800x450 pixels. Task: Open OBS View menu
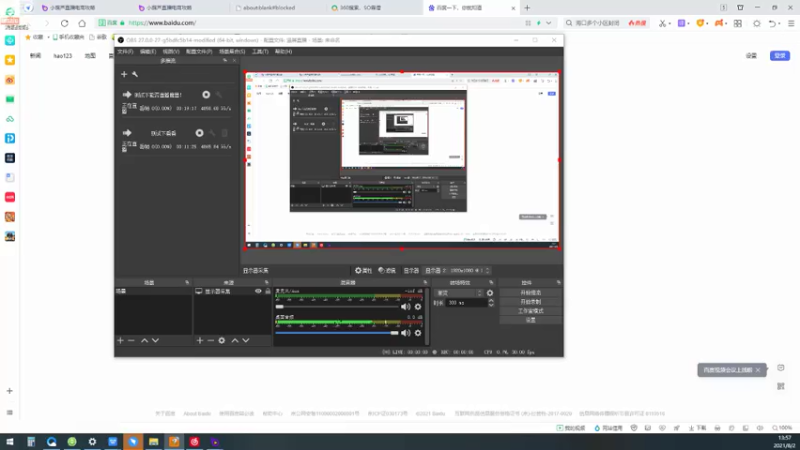pyautogui.click(x=171, y=52)
